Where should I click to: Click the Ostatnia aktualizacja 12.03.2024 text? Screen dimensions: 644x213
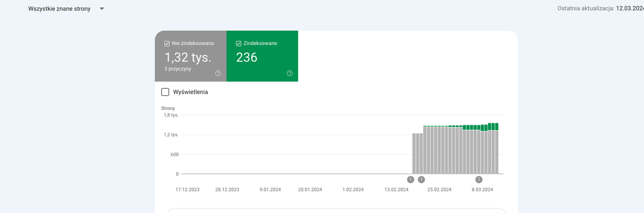click(601, 9)
